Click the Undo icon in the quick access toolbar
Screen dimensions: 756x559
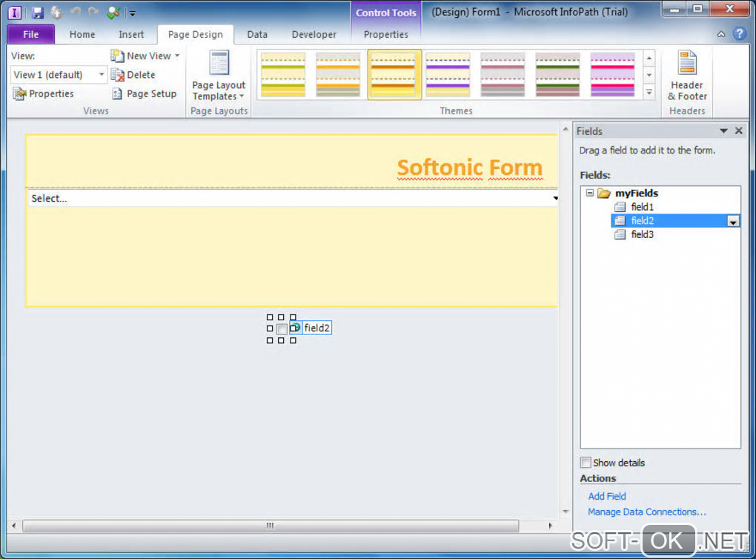(x=75, y=13)
